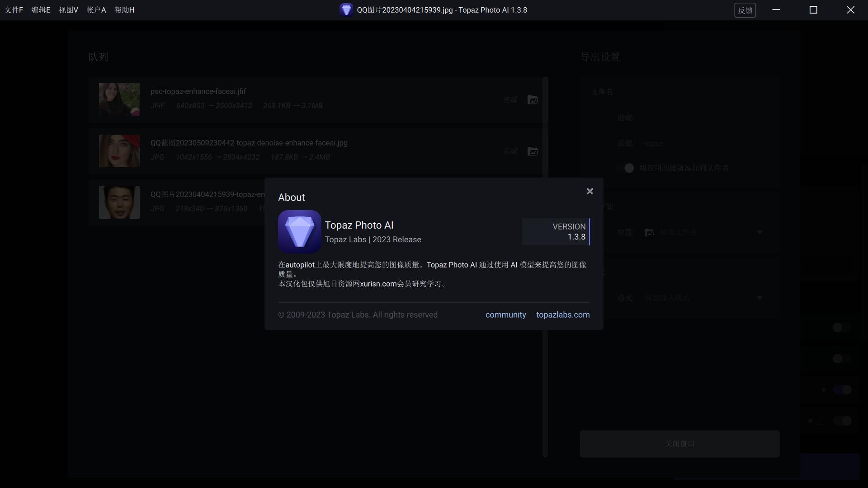Open the 文件F menu
The image size is (868, 488).
tap(14, 10)
